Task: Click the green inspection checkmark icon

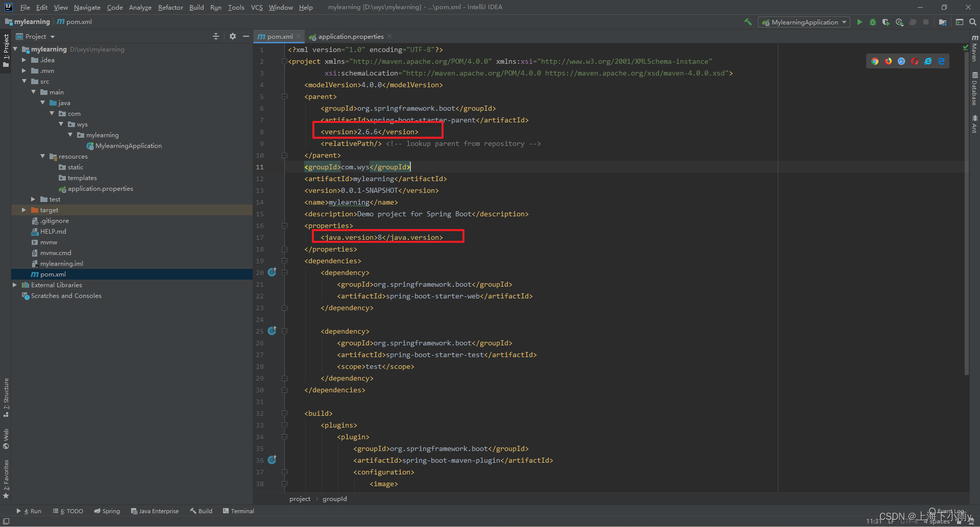Action: [x=965, y=48]
